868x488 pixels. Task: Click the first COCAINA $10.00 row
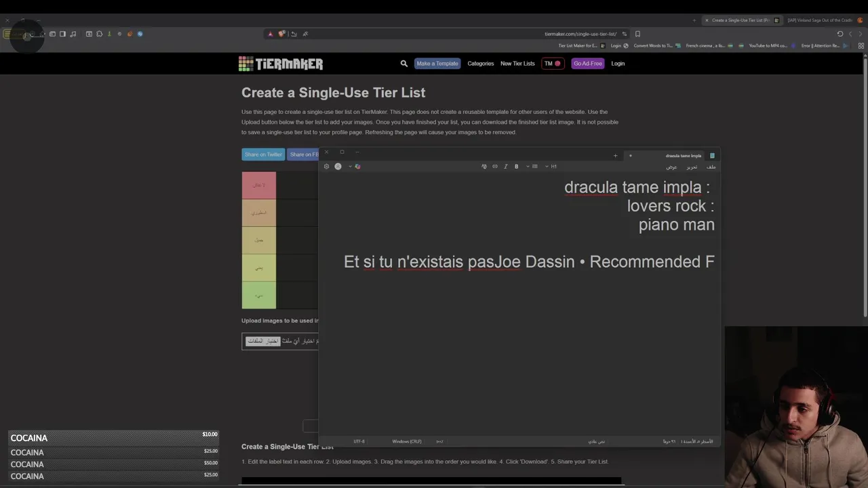[113, 438]
